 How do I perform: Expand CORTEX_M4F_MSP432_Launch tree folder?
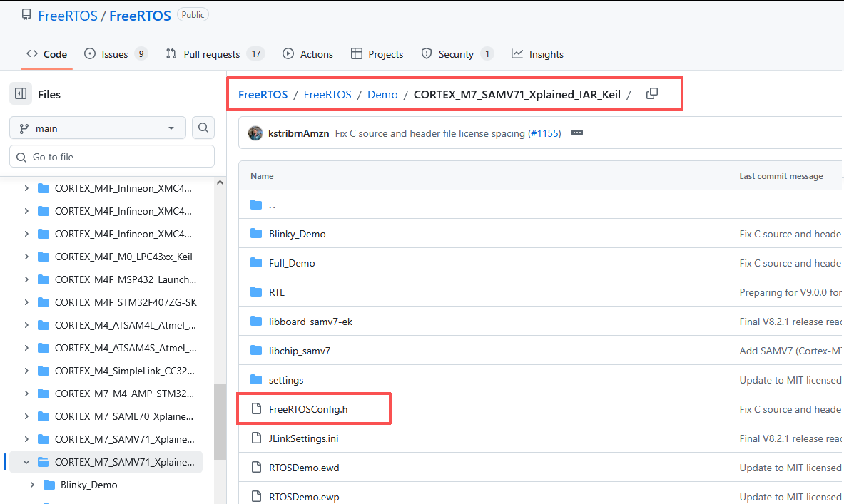[x=26, y=279]
